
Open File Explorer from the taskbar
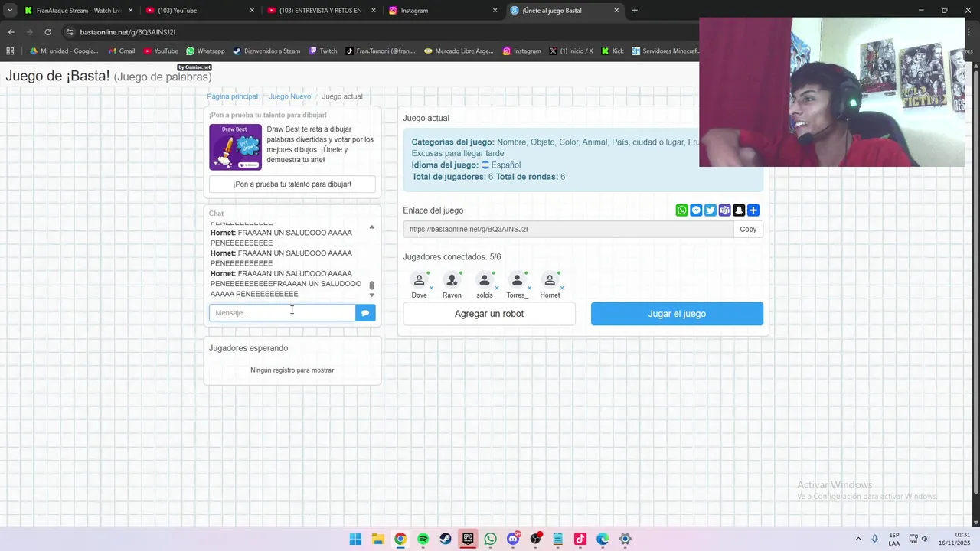(377, 539)
